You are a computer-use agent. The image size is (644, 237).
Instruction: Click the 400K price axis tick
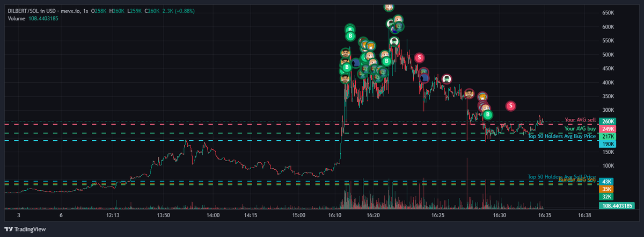pyautogui.click(x=609, y=82)
